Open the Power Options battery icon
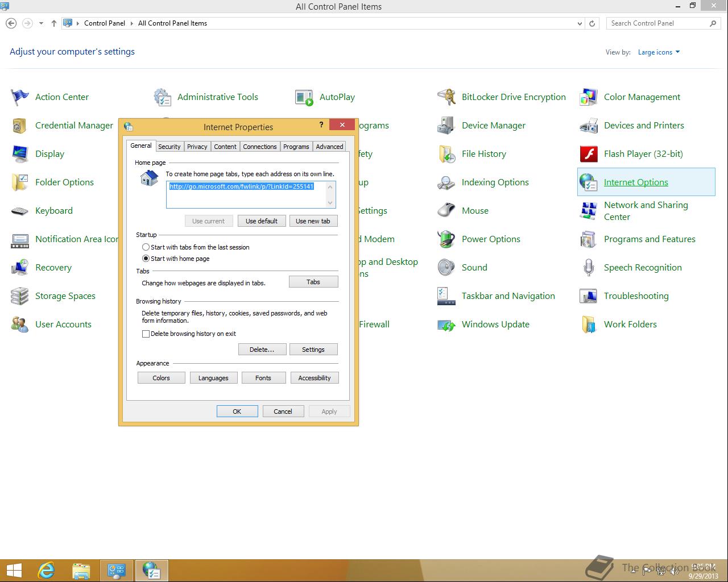 click(446, 239)
